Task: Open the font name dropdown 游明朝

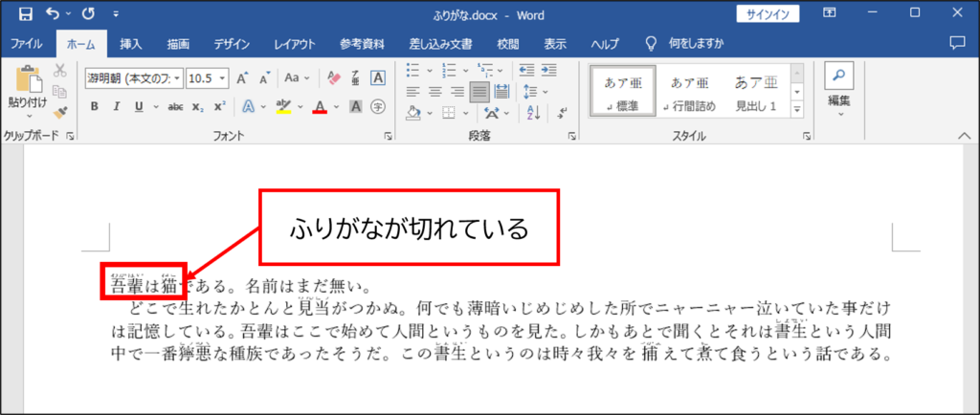Action: coord(177,78)
